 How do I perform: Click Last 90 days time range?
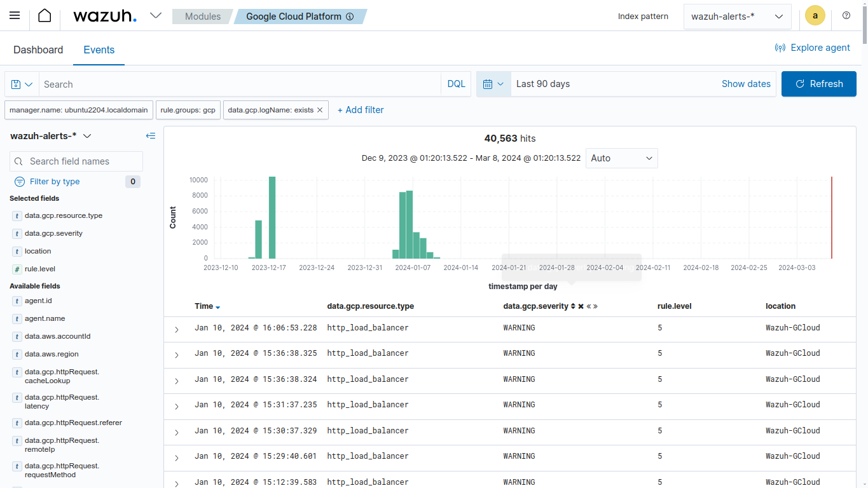point(543,84)
